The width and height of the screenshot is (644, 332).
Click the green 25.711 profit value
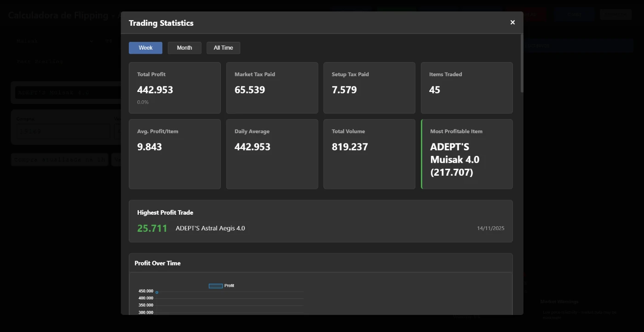(x=152, y=228)
